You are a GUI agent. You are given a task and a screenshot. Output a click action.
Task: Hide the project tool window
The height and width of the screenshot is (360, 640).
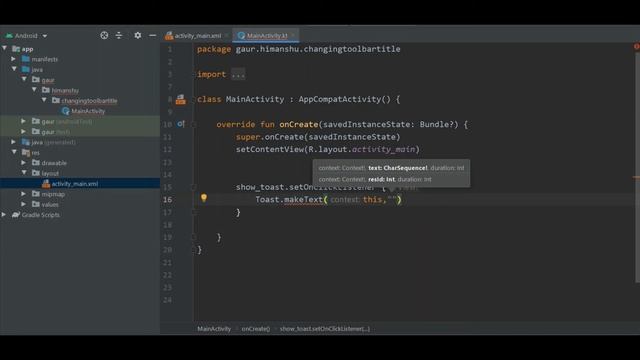point(152,36)
